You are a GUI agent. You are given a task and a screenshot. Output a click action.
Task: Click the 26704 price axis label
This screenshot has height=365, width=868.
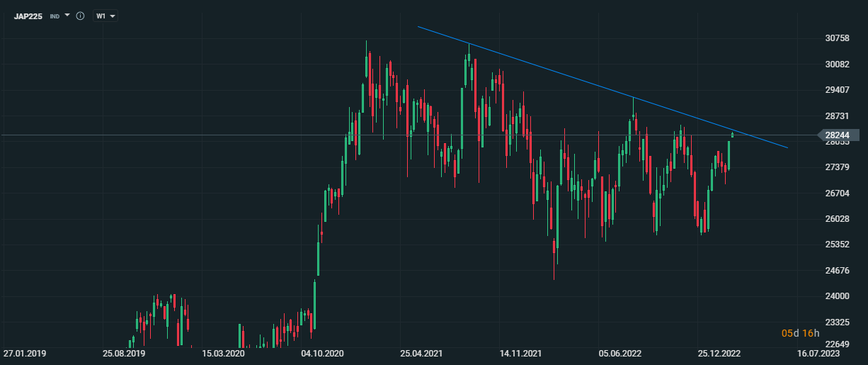coord(838,193)
